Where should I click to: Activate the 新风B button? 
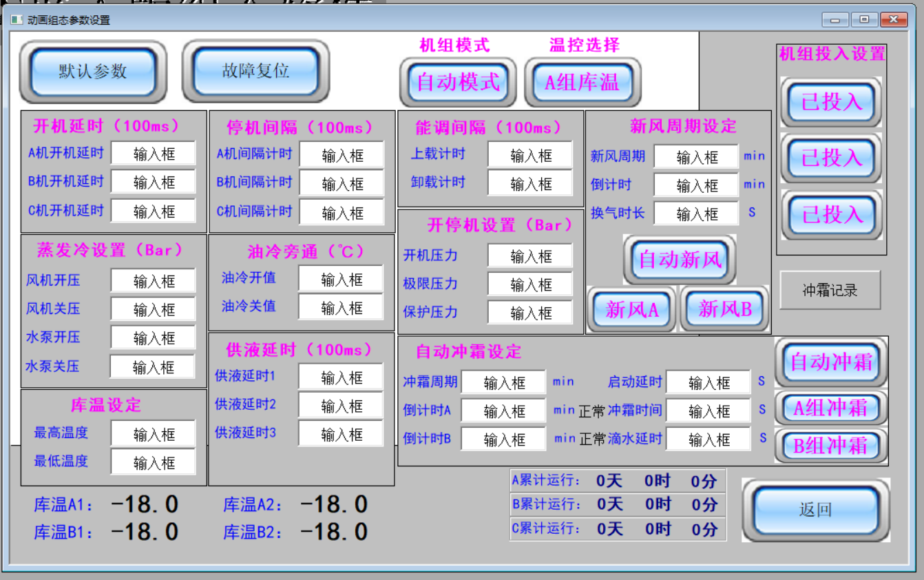pos(725,310)
